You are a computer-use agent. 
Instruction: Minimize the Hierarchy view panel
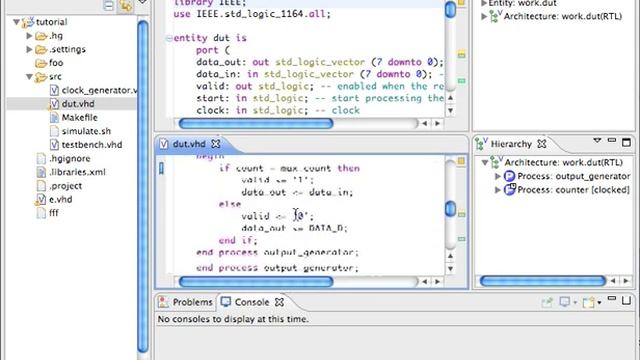(x=611, y=140)
